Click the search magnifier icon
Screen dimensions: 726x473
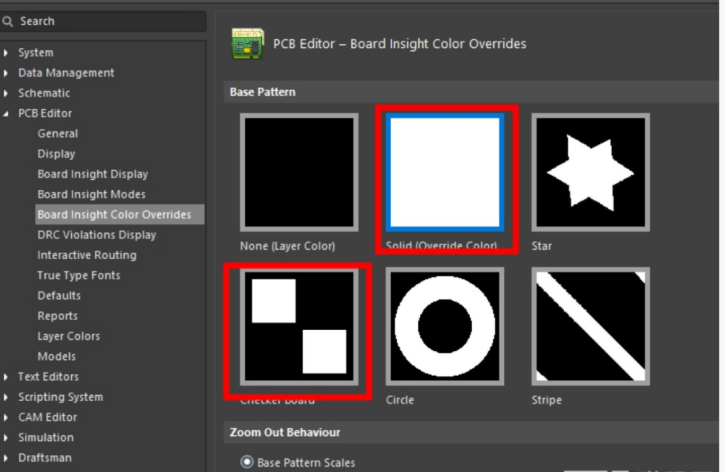coord(9,21)
